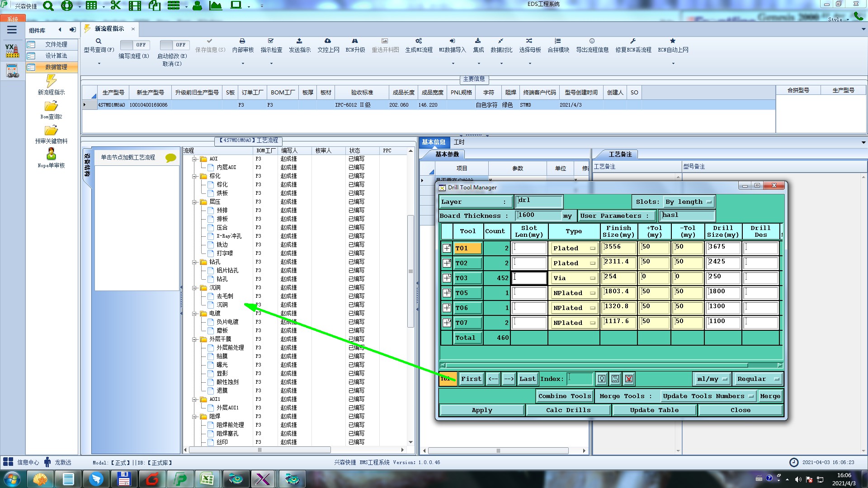Click the 生成MI流程 gears icon
868x488 pixels.
pyautogui.click(x=419, y=41)
